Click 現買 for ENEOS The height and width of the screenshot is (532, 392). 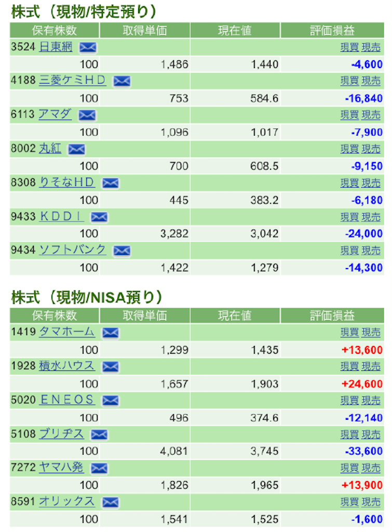click(349, 401)
